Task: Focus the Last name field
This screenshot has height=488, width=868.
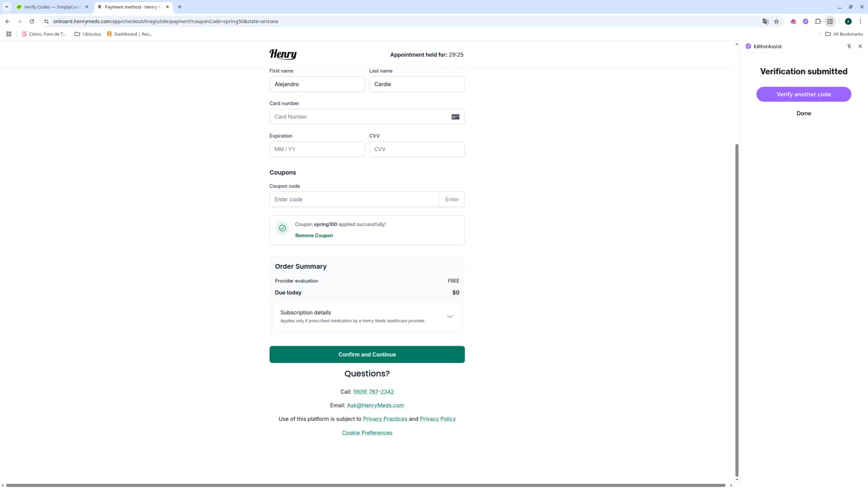Action: coord(417,84)
